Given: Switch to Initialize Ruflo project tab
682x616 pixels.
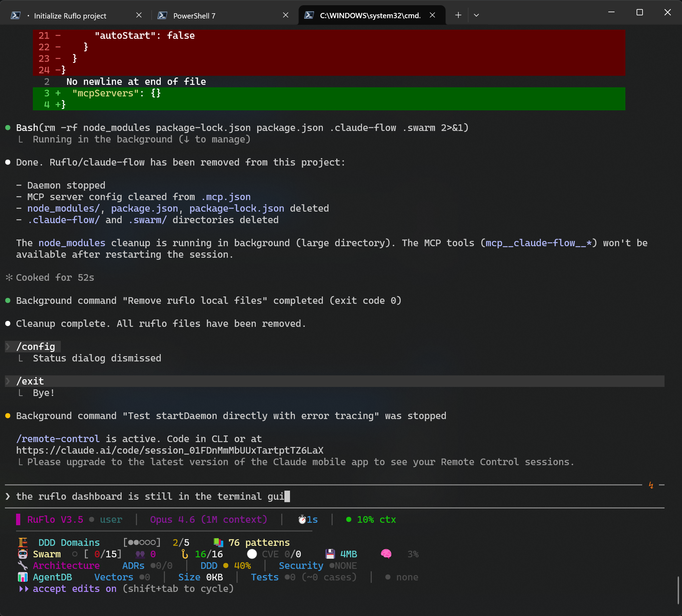Looking at the screenshot, I should click(70, 16).
